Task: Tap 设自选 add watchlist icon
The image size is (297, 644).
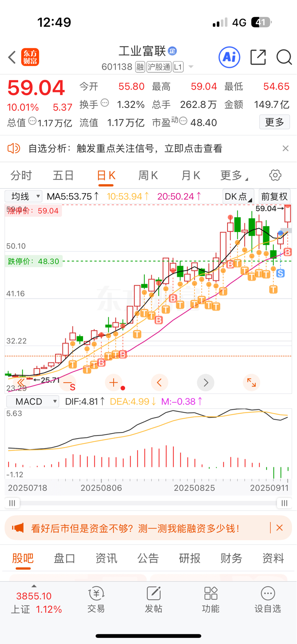Action: 268,600
